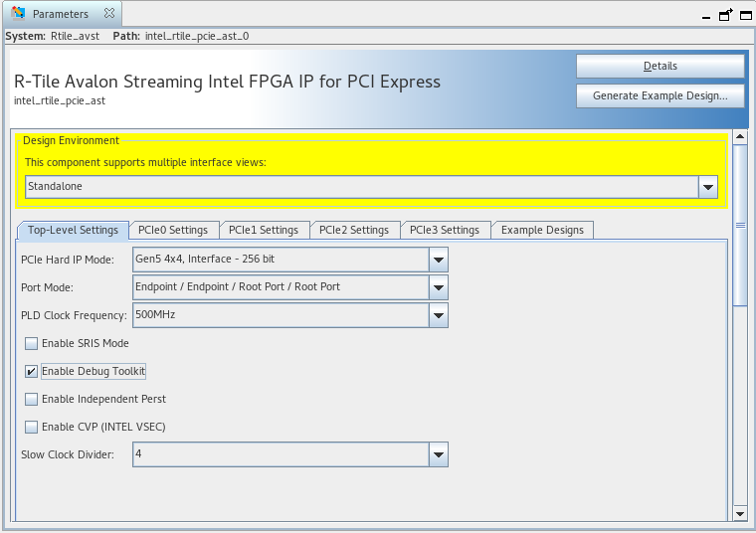Viewport: 756px width, 533px height.
Task: Detach the Parameters panel into a window
Action: [x=726, y=14]
